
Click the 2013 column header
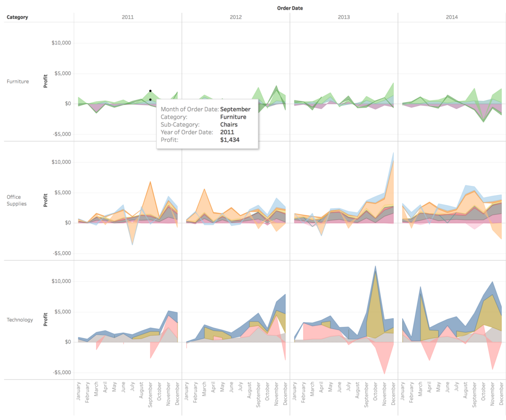pos(345,17)
